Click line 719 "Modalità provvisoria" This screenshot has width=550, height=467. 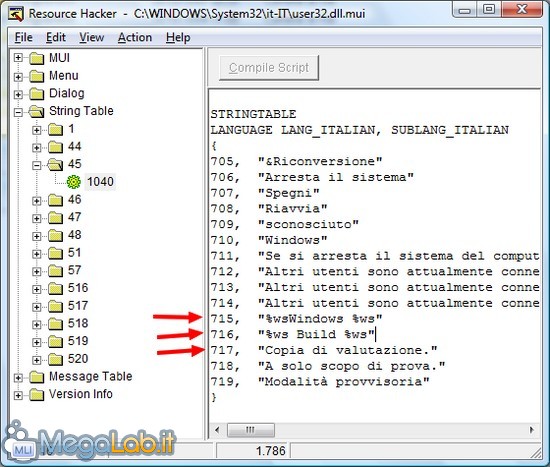(320, 381)
